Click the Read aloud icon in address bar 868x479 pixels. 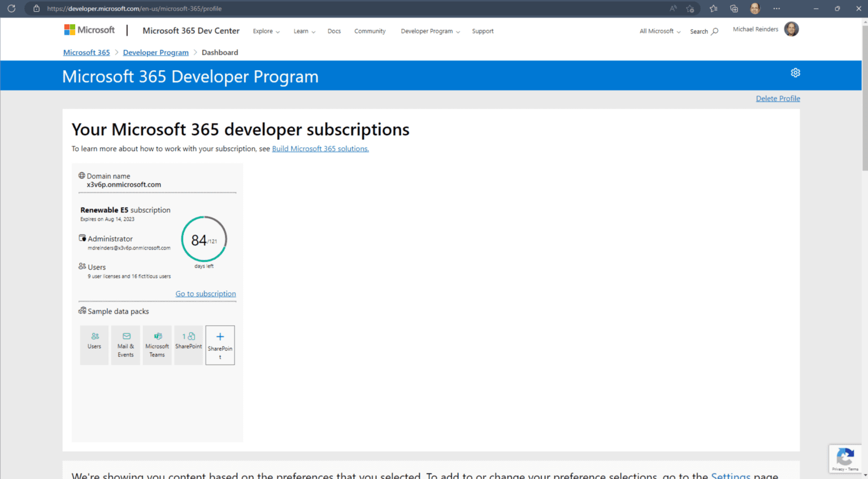click(x=673, y=8)
